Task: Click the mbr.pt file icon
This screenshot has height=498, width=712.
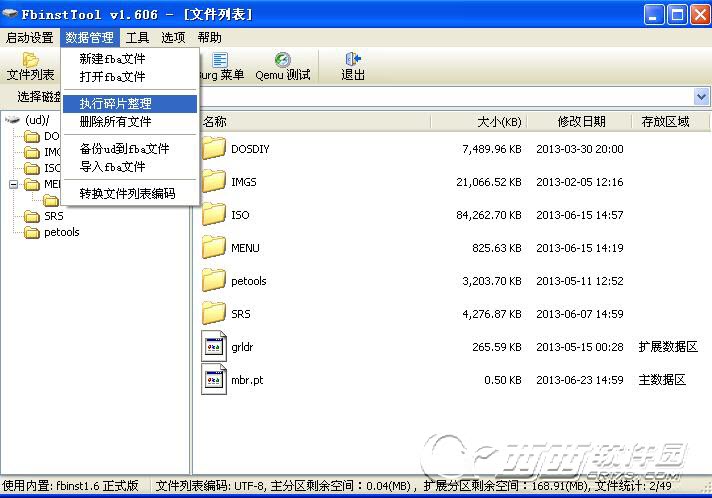Action: tap(214, 380)
